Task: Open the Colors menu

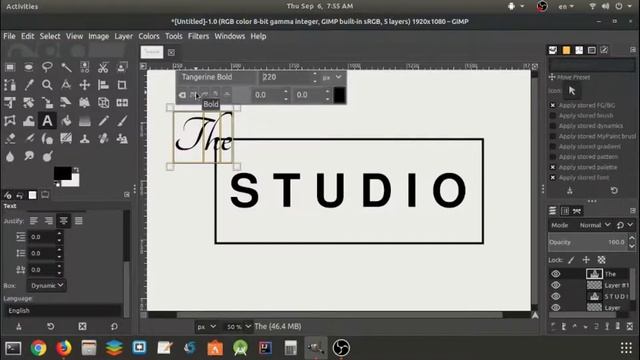Action: [x=149, y=36]
